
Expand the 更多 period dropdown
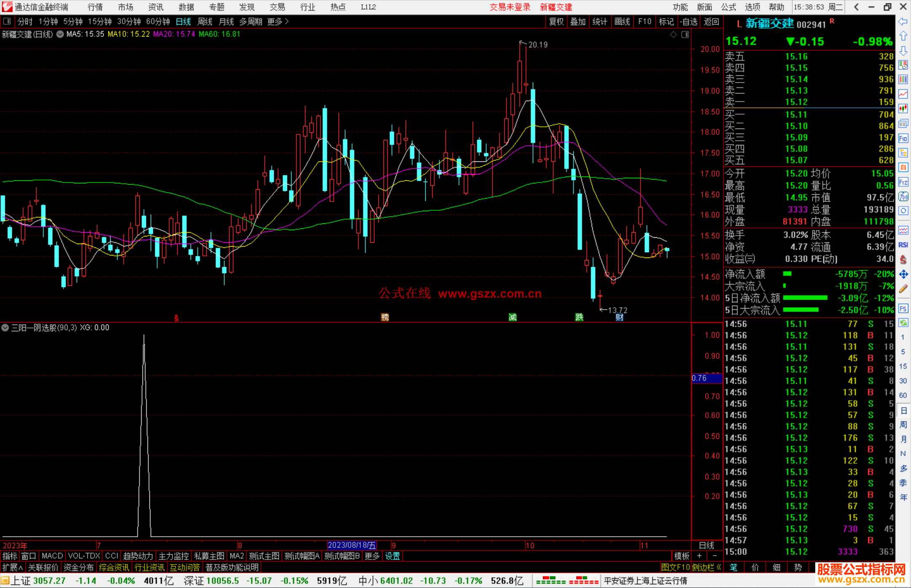coord(278,21)
